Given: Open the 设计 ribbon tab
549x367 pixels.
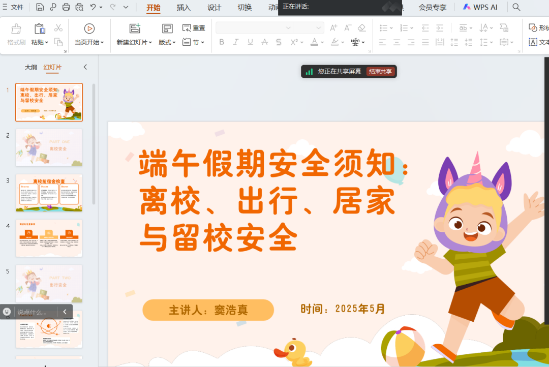Looking at the screenshot, I should tap(214, 7).
